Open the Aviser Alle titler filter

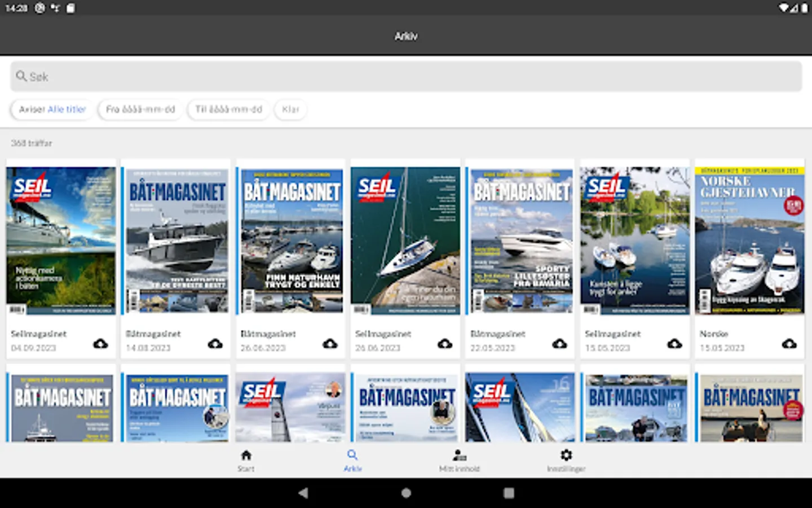point(52,110)
